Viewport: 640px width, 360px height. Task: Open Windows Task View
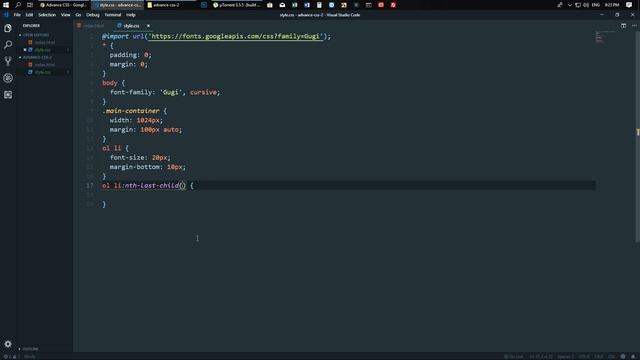point(30,5)
